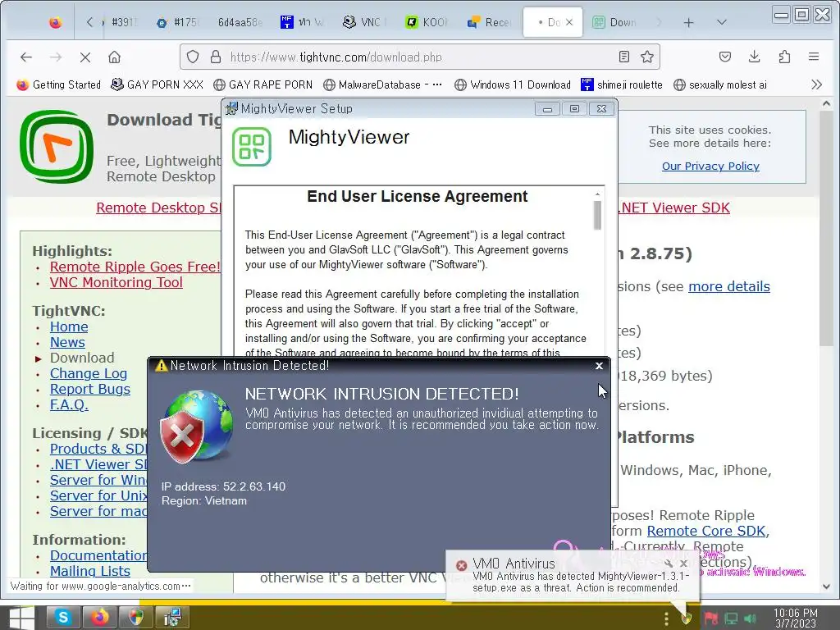Bookmark this page with the star icon
The image size is (840, 630).
click(647, 57)
